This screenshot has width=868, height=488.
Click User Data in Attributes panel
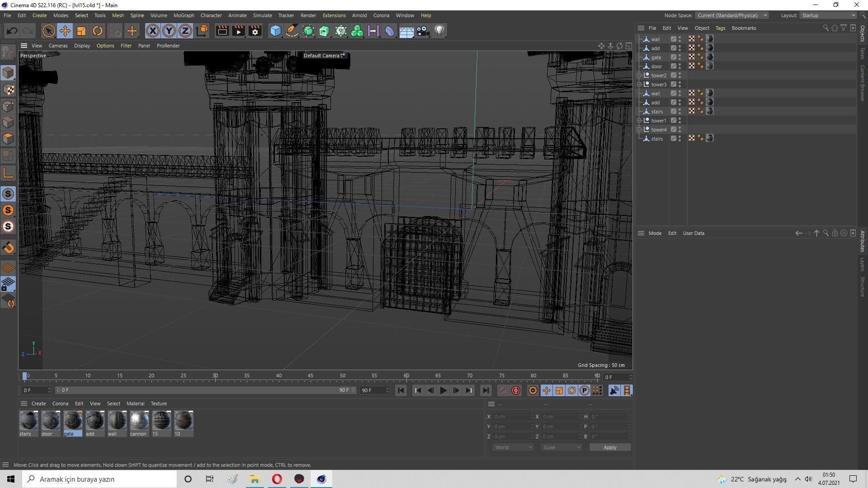pyautogui.click(x=693, y=233)
